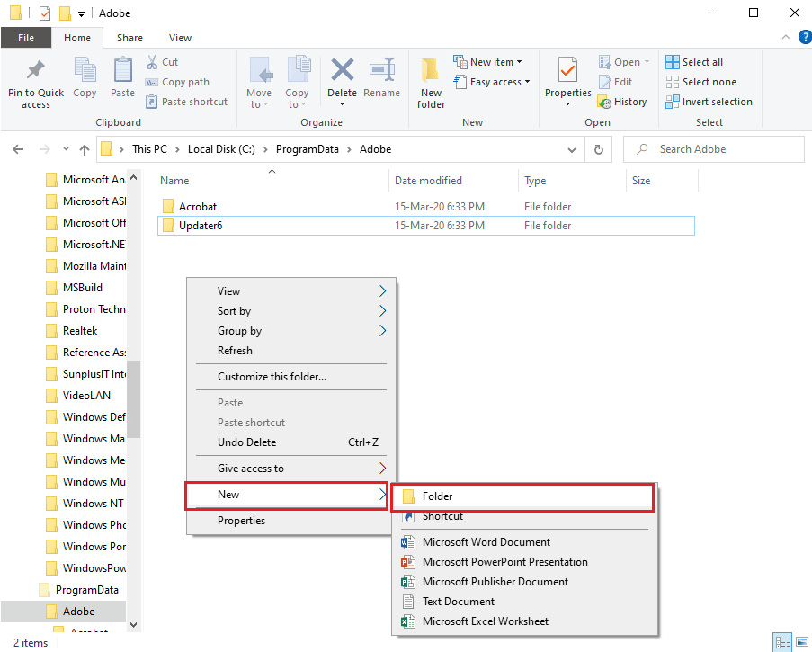Open Group by submenu
Image resolution: width=812 pixels, height=652 pixels.
pos(291,330)
